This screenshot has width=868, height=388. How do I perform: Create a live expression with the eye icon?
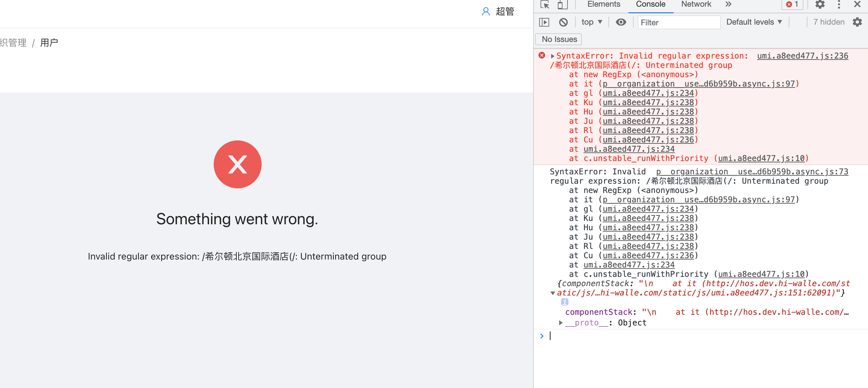coord(621,22)
